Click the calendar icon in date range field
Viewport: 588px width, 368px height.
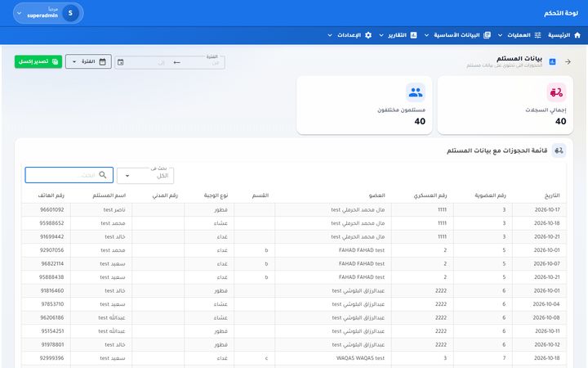pos(120,62)
